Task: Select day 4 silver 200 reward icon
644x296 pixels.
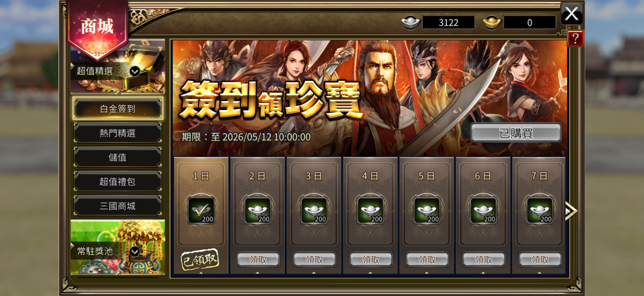Action: tap(370, 210)
